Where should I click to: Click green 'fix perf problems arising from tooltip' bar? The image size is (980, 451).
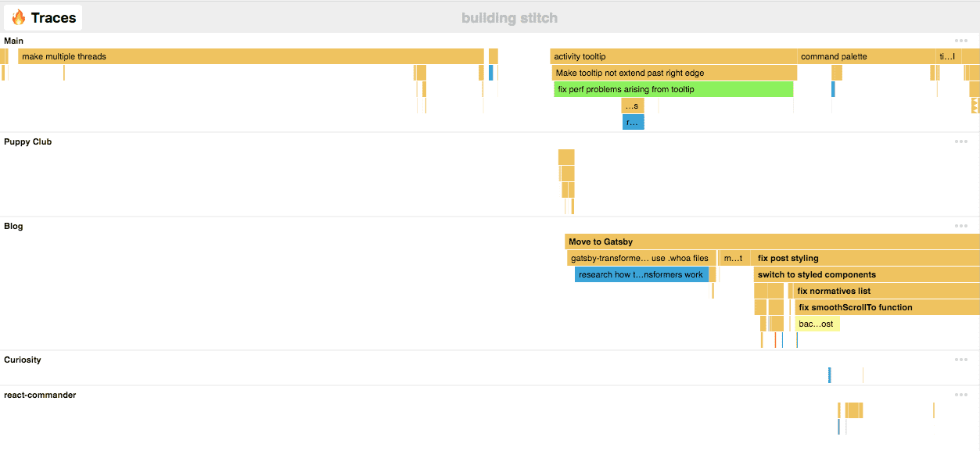coord(673,89)
